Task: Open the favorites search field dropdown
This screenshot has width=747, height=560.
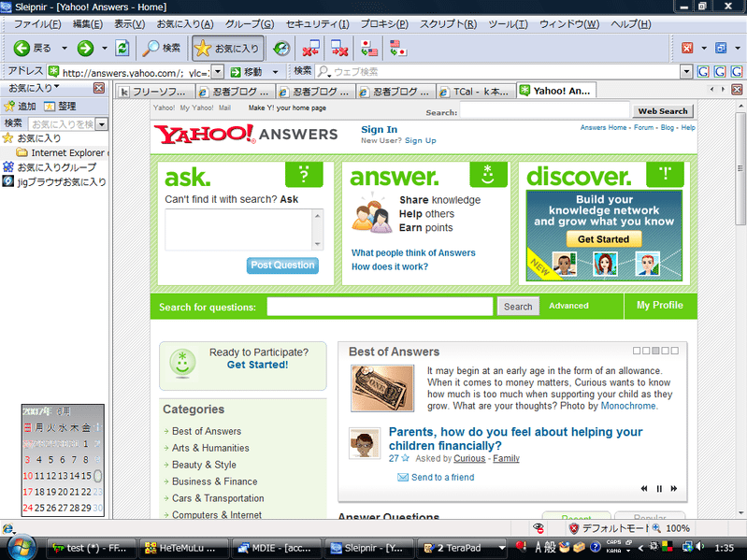Action: click(x=102, y=124)
